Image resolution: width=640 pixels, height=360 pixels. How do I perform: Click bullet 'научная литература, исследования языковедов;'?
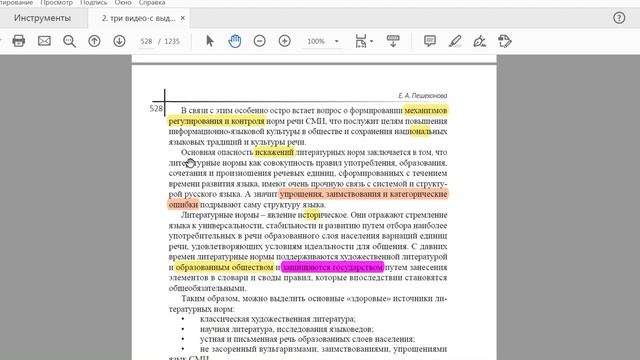pos(287,329)
